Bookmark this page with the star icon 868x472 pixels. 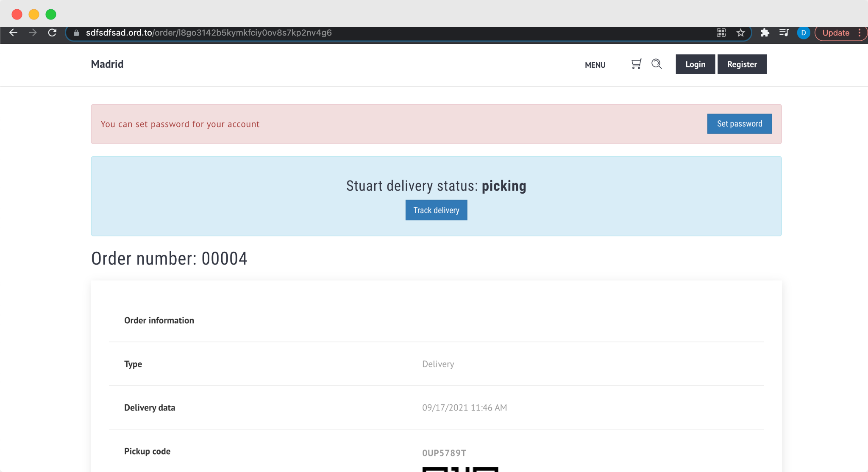pyautogui.click(x=740, y=33)
